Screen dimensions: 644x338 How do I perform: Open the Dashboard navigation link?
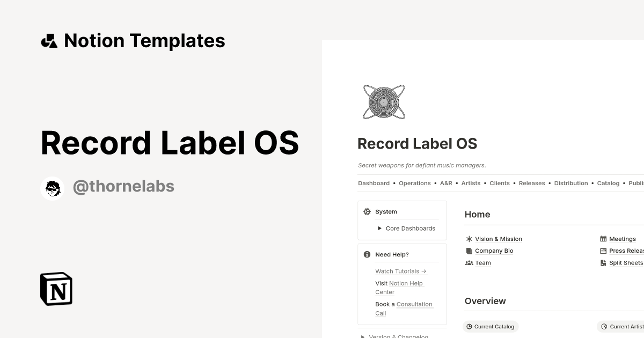[x=374, y=183]
